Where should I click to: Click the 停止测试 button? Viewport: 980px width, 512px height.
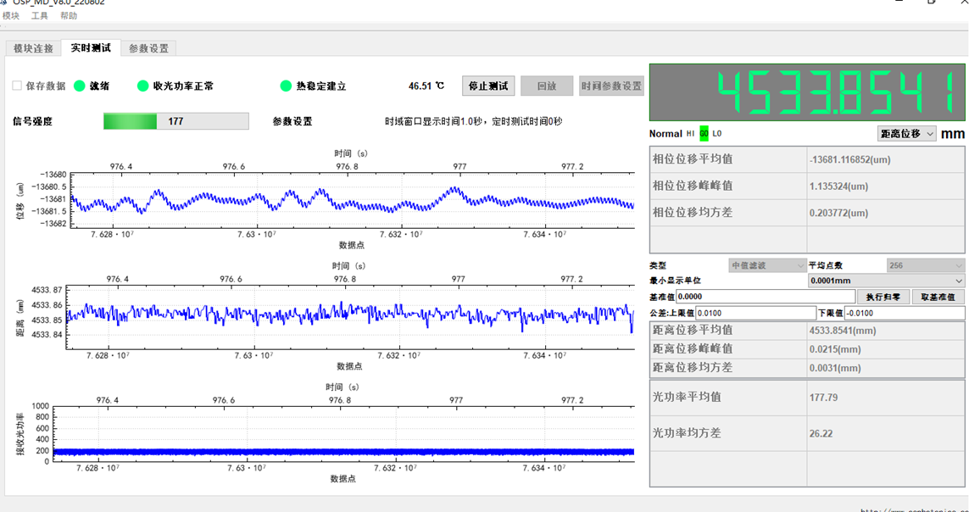488,86
